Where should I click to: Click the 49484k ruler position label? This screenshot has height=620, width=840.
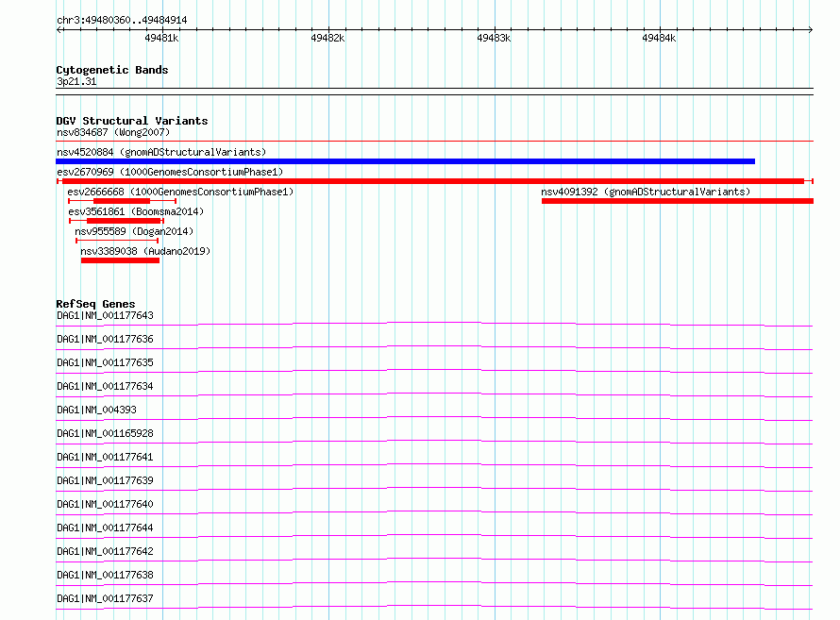[x=659, y=38]
